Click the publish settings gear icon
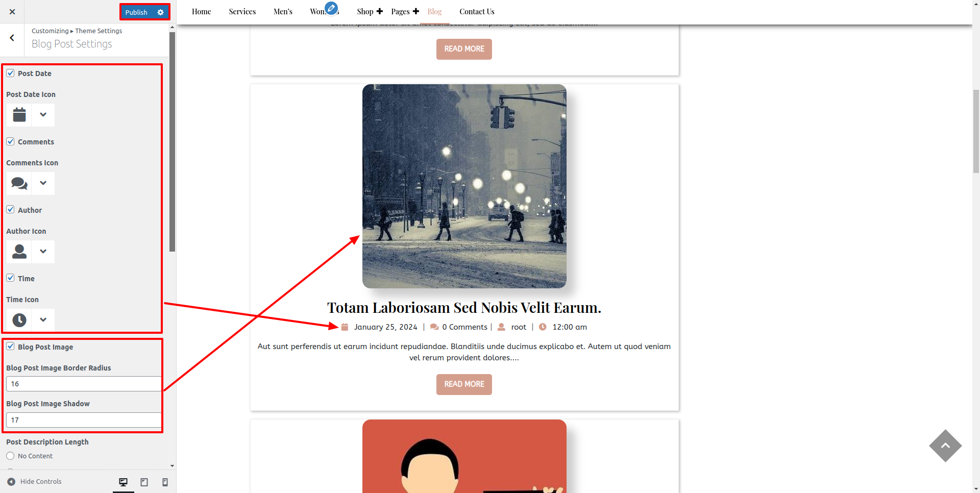980x493 pixels. coord(160,12)
